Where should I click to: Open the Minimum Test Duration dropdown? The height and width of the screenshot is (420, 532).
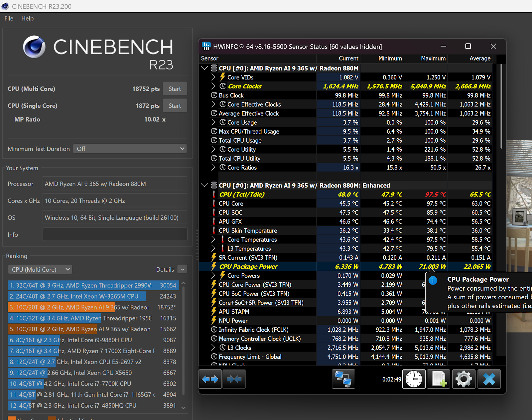point(130,149)
